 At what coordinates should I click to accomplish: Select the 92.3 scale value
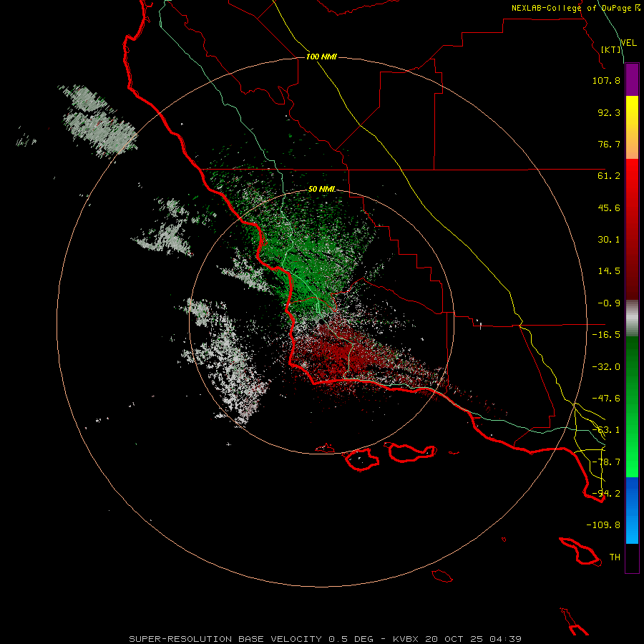point(609,112)
